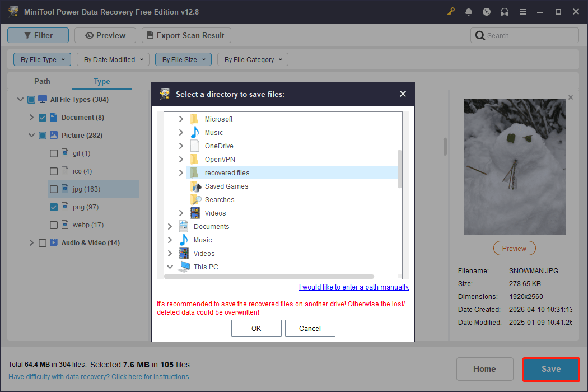This screenshot has height=392, width=588.
Task: Open the Filter panel from the toolbar
Action: (x=38, y=35)
